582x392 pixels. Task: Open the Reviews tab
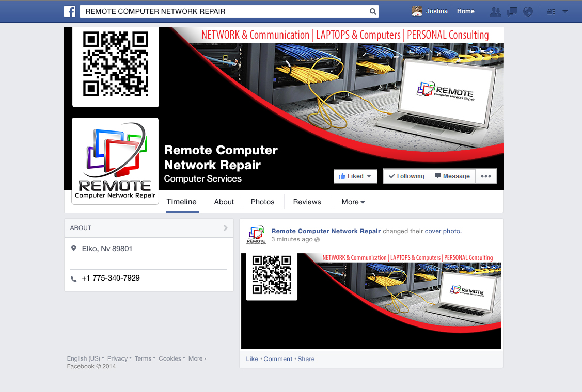tap(307, 202)
